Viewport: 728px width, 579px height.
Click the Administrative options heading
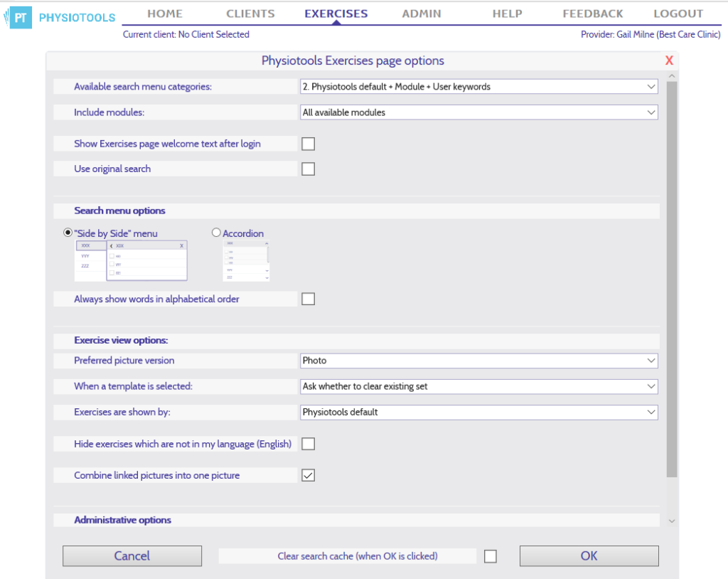pyautogui.click(x=122, y=520)
